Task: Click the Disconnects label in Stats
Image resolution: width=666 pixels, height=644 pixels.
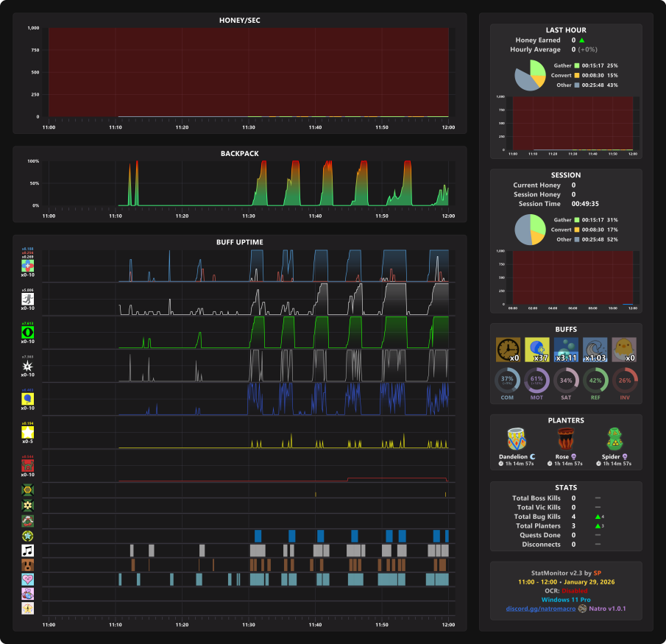Action: pos(541,545)
